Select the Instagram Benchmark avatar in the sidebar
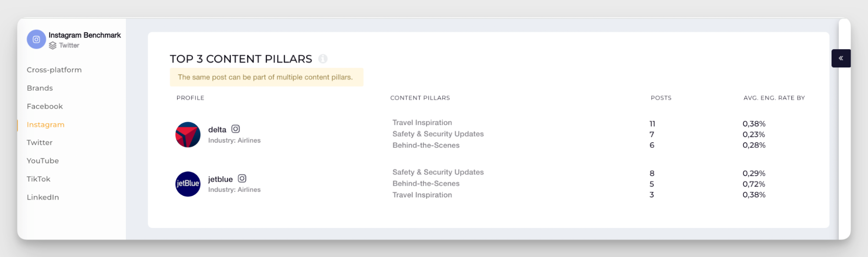Viewport: 868px width, 257px height. pyautogui.click(x=36, y=39)
